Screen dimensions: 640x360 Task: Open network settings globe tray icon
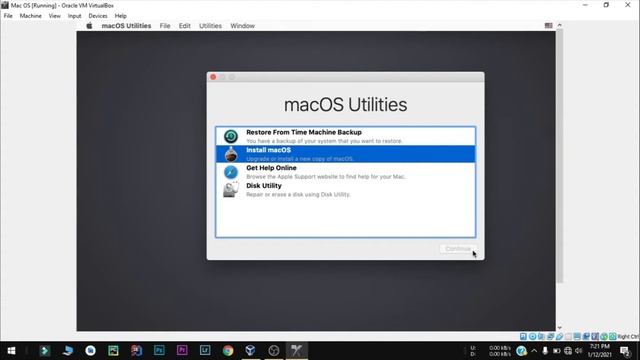pyautogui.click(x=568, y=351)
